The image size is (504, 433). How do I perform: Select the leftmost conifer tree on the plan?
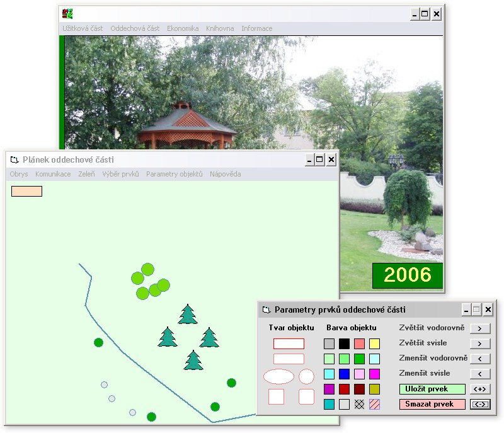168,337
